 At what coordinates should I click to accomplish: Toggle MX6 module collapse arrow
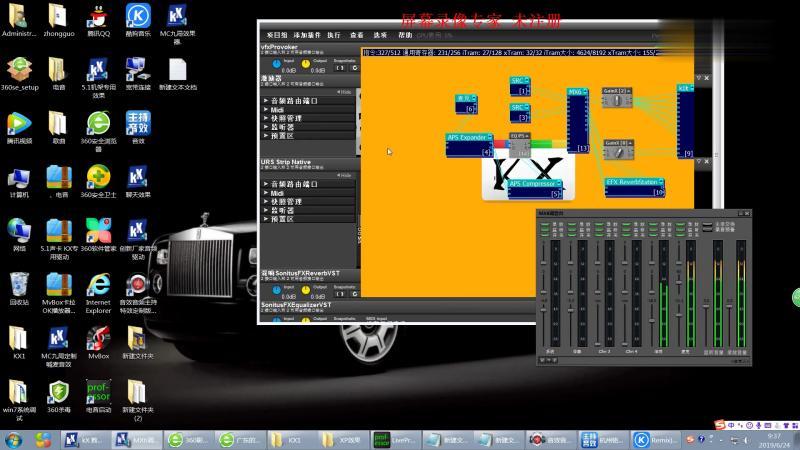(x=586, y=92)
